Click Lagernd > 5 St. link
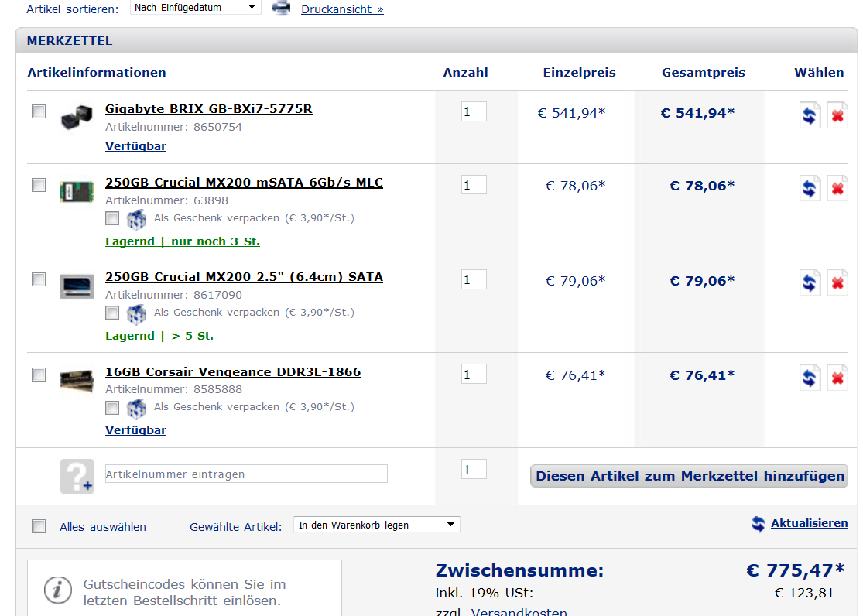863x616 pixels. click(x=159, y=336)
